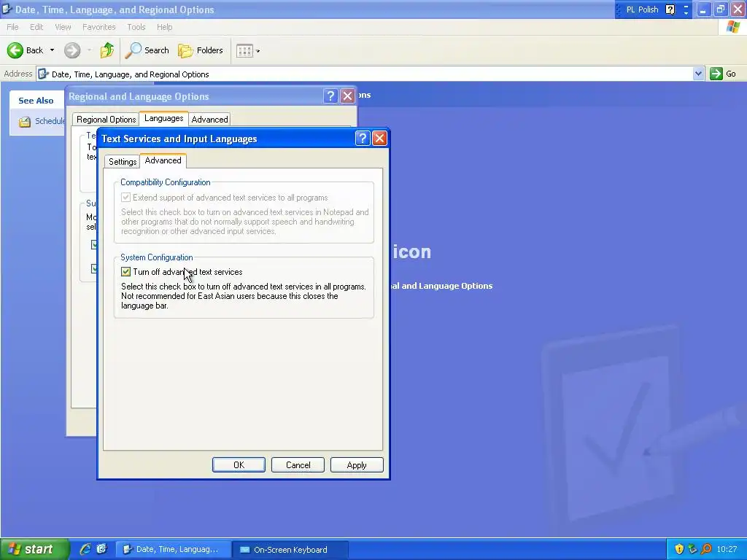Click the See Also heading
Image resolution: width=747 pixels, height=560 pixels.
(x=36, y=101)
